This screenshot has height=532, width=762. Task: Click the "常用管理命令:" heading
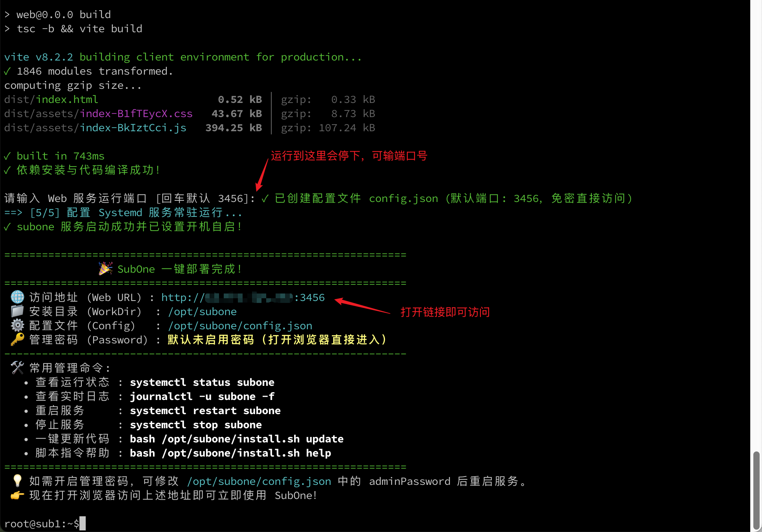70,368
